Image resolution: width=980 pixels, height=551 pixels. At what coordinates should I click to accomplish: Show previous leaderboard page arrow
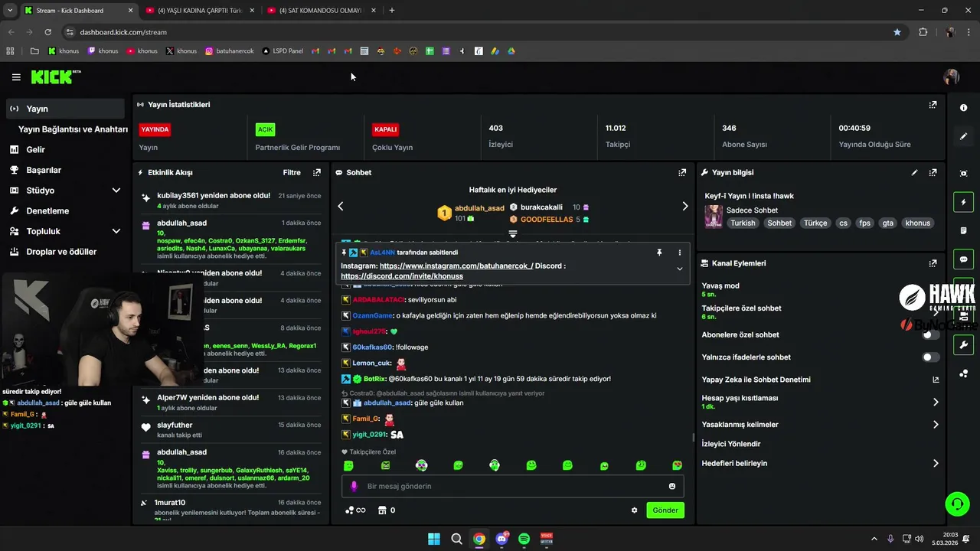(341, 207)
